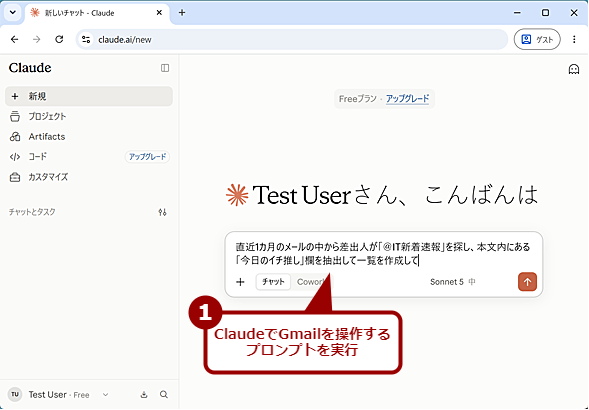Click inside the prompt text field
589x410 pixels.
click(x=383, y=254)
